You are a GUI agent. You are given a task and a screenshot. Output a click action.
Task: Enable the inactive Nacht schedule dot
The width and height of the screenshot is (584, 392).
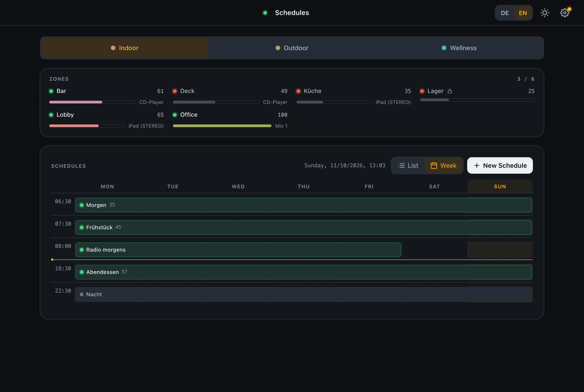coord(82,294)
